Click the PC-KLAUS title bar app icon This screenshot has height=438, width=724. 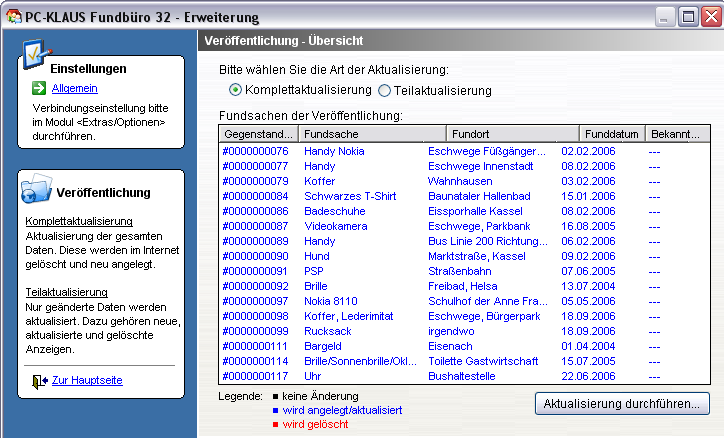pyautogui.click(x=12, y=15)
